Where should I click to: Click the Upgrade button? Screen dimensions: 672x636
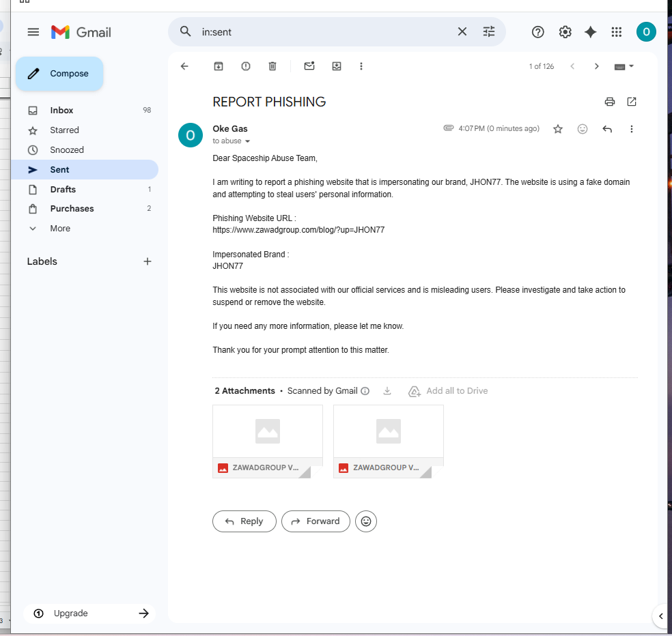(x=89, y=613)
